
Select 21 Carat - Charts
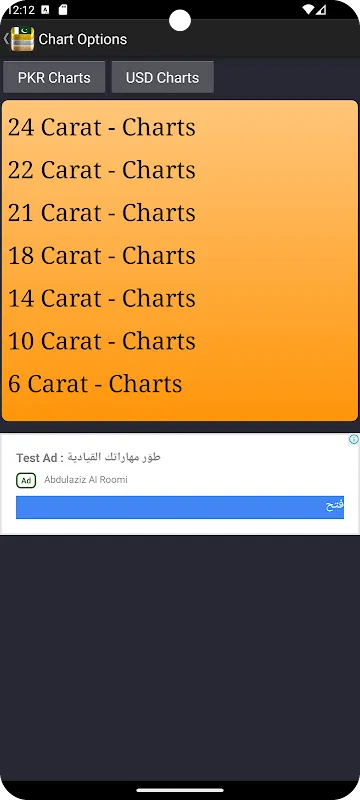pyautogui.click(x=101, y=213)
